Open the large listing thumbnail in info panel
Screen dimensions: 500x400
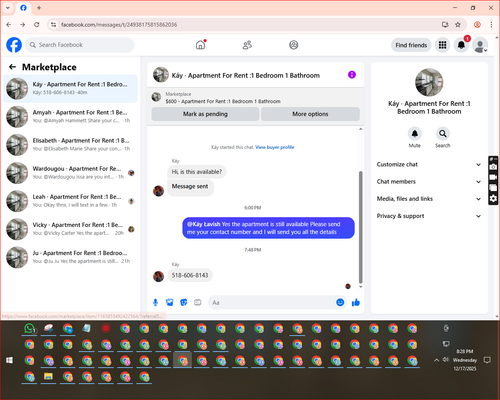click(x=429, y=82)
